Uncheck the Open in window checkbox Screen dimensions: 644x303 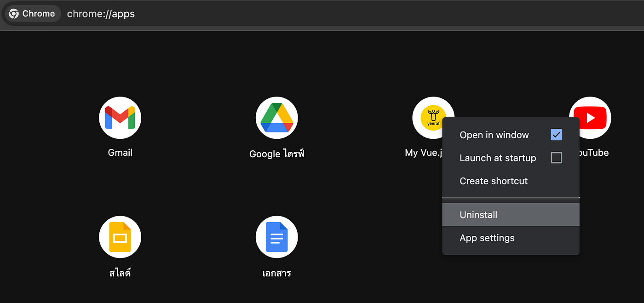556,135
